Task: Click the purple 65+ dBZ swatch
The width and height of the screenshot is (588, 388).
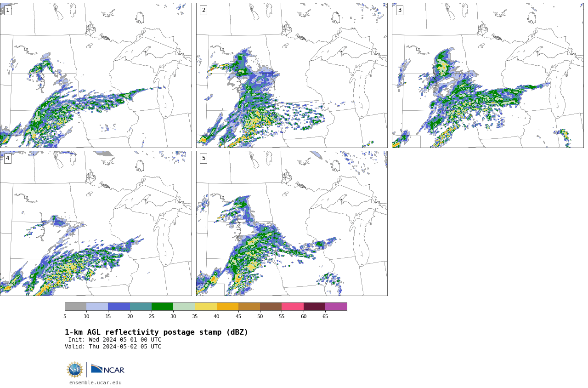Action: pos(336,307)
